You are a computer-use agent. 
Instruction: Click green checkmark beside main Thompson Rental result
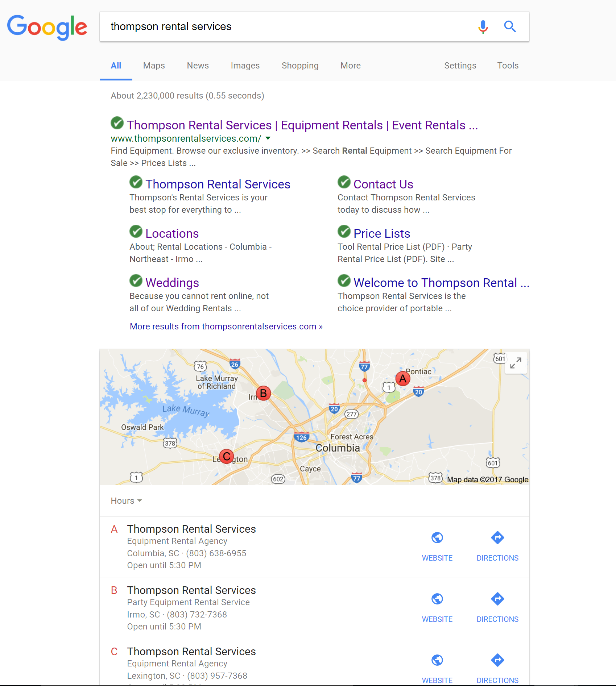tap(117, 123)
